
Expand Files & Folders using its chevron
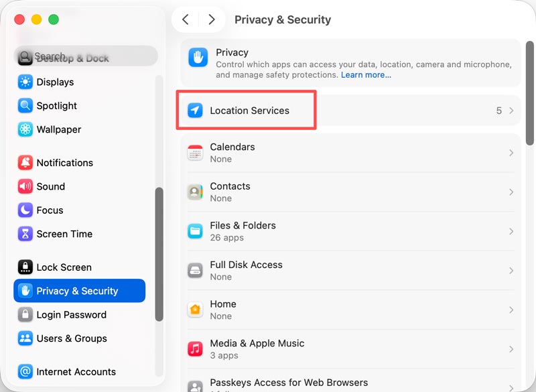point(513,231)
